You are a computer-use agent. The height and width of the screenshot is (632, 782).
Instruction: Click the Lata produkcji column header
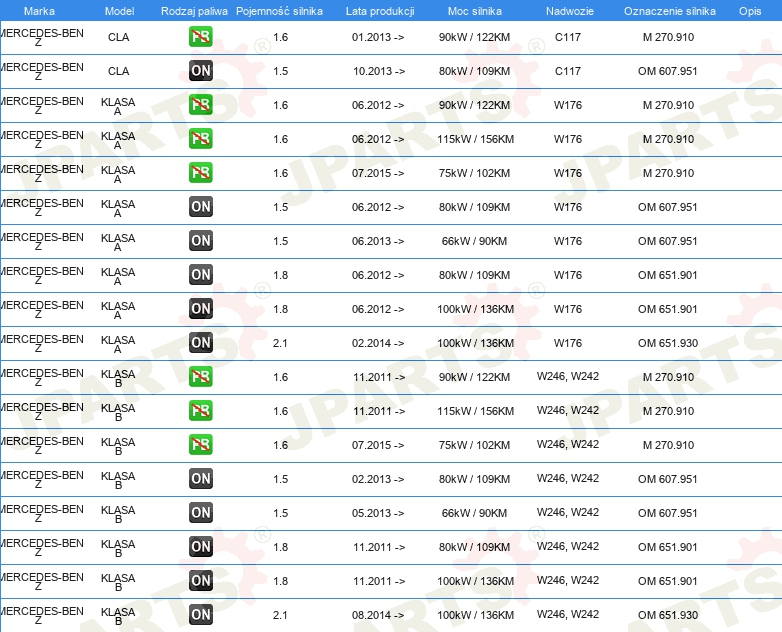point(379,10)
